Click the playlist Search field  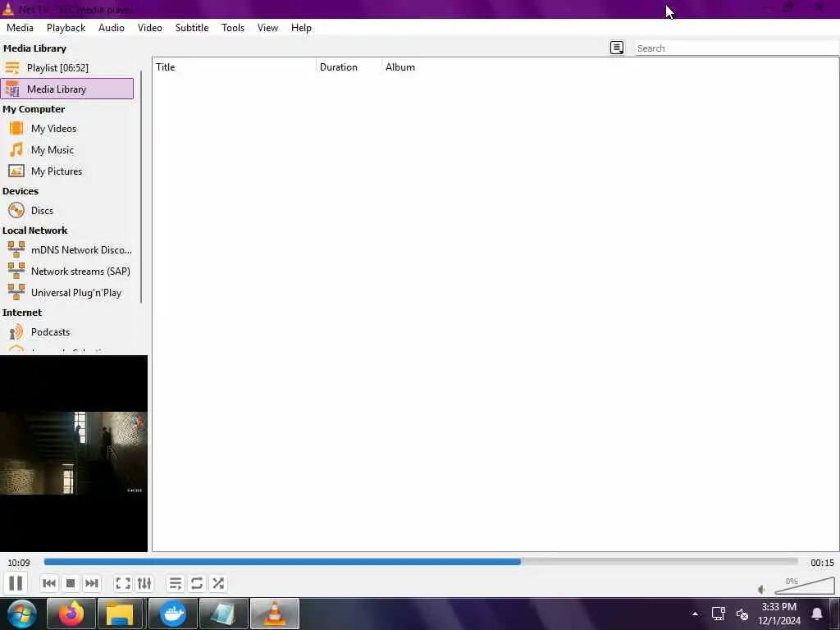(736, 48)
